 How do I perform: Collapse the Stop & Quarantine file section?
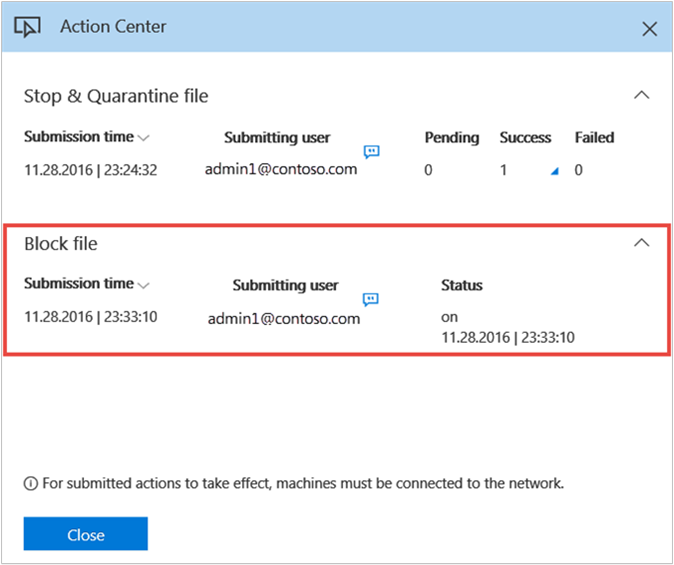click(642, 96)
